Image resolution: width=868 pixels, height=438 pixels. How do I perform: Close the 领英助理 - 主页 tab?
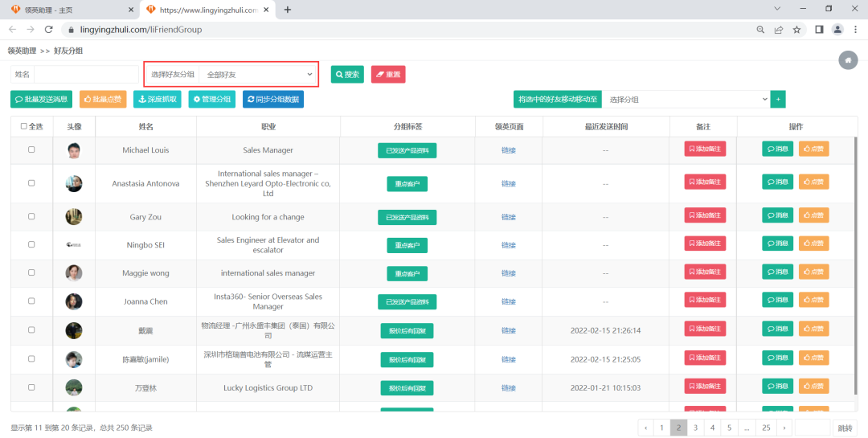(131, 10)
